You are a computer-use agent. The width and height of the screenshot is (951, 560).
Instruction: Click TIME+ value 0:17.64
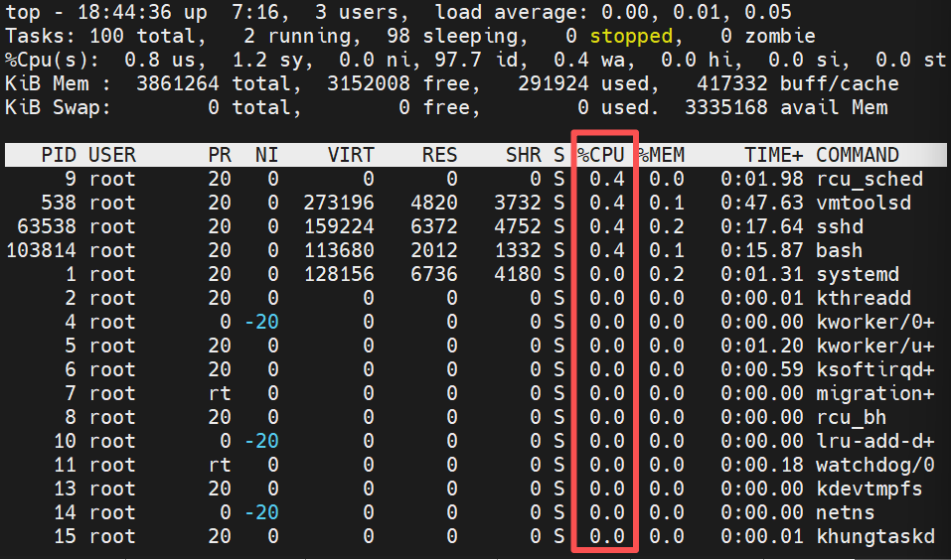click(x=762, y=226)
